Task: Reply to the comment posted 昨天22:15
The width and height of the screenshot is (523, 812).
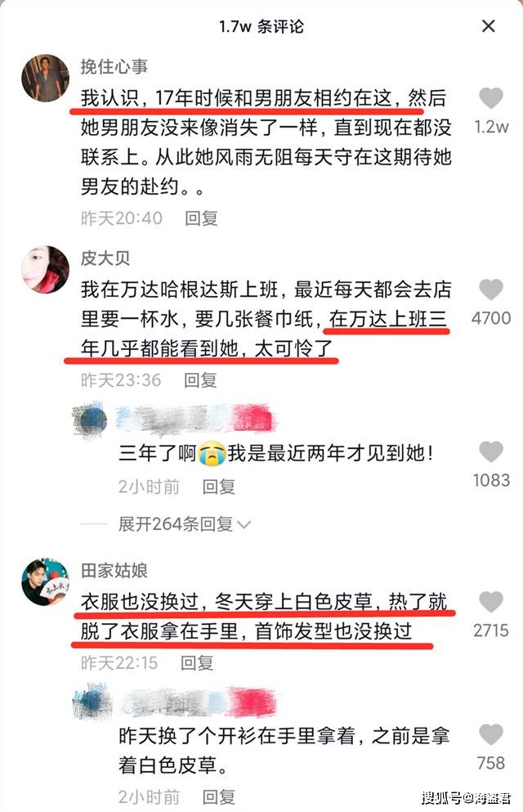Action: (x=197, y=662)
